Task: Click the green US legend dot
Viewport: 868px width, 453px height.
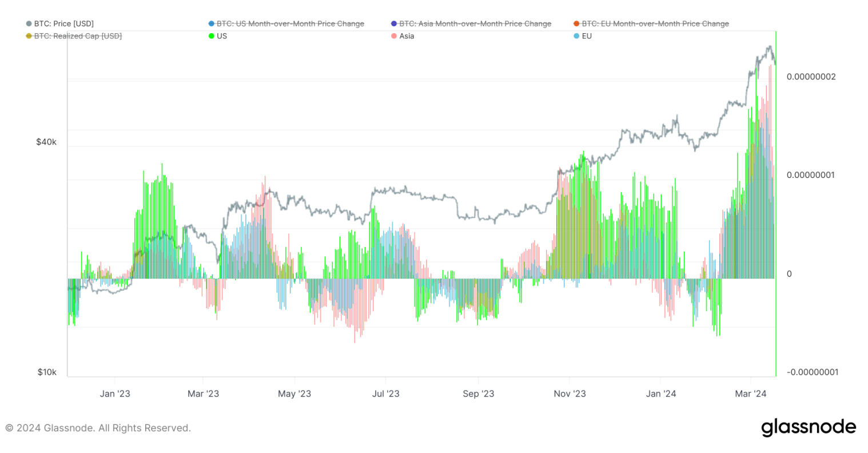Action: pos(212,36)
